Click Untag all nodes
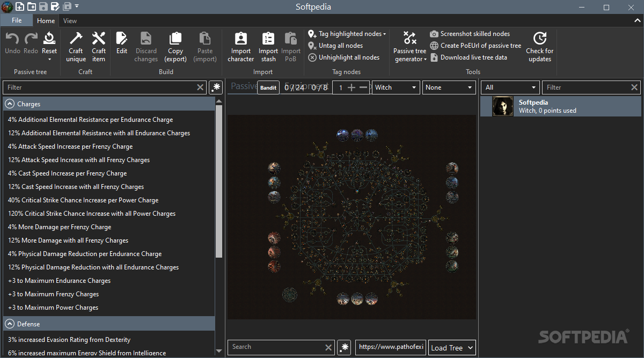 (x=336, y=46)
